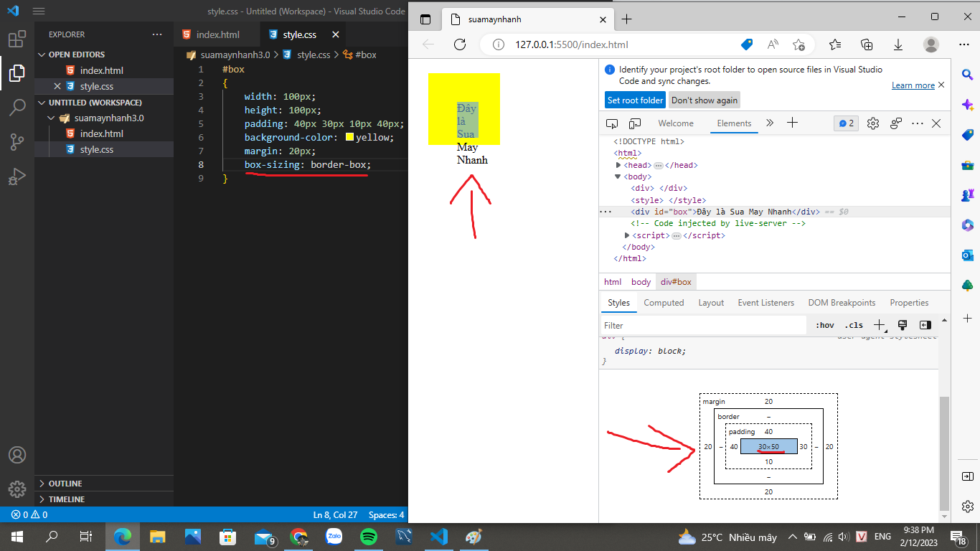980x551 pixels.
Task: Toggle device emulation in DevTools
Action: (x=635, y=123)
